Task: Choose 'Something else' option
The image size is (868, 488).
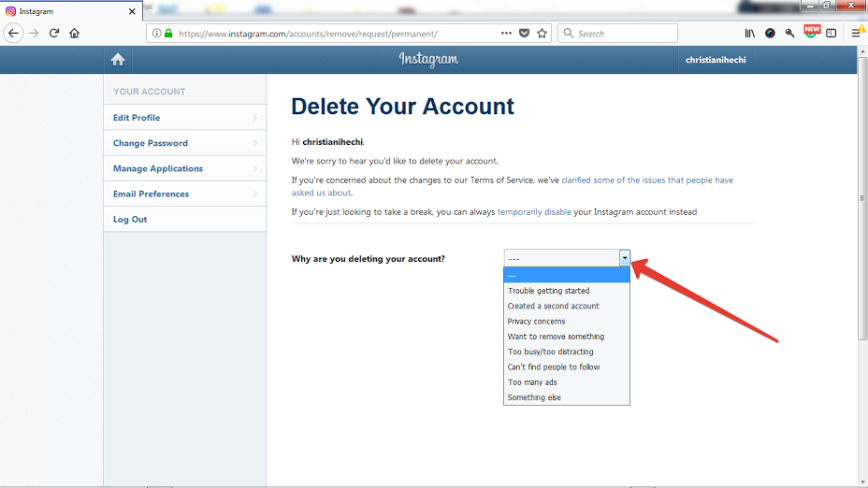Action: pyautogui.click(x=566, y=397)
